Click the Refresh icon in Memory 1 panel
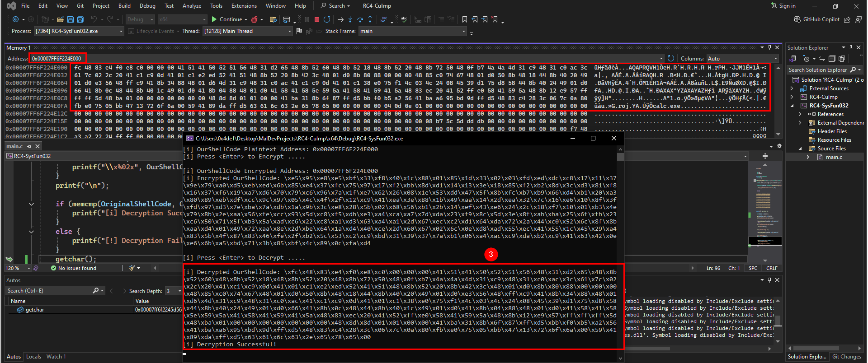Image resolution: width=868 pixels, height=363 pixels. point(671,58)
